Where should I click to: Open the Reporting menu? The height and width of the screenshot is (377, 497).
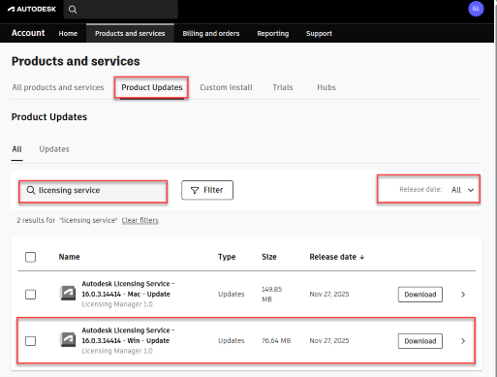273,34
